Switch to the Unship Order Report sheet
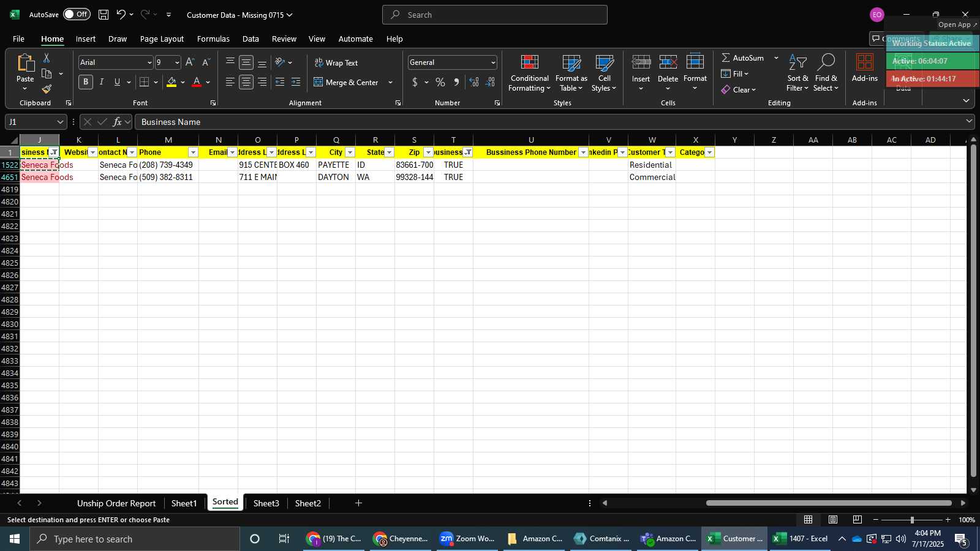Image resolution: width=980 pixels, height=551 pixels. 116,503
